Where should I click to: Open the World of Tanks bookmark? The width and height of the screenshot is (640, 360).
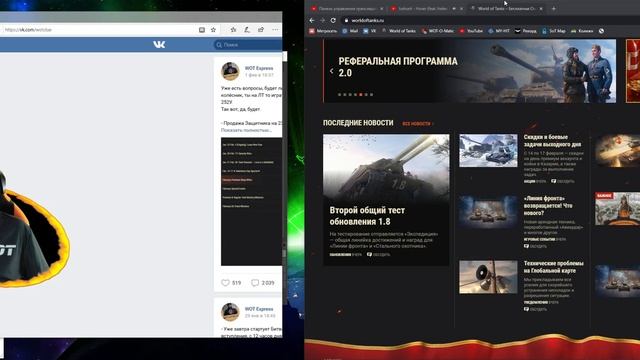(x=398, y=31)
